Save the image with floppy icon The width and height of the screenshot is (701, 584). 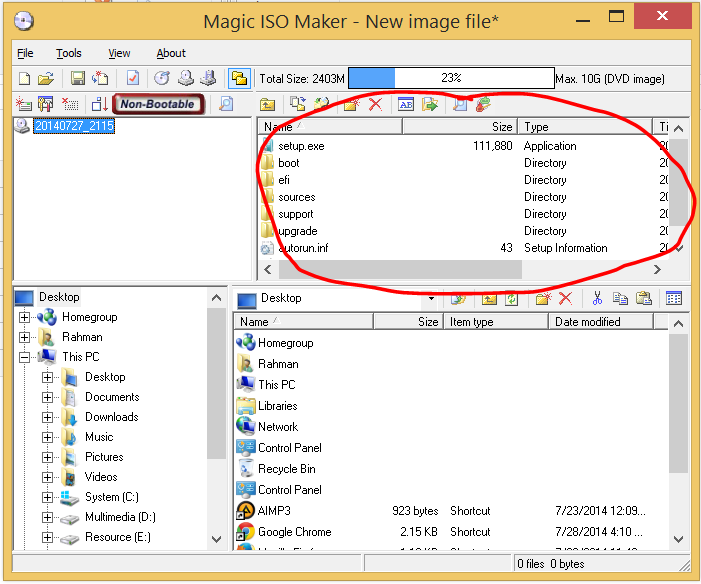[78, 79]
